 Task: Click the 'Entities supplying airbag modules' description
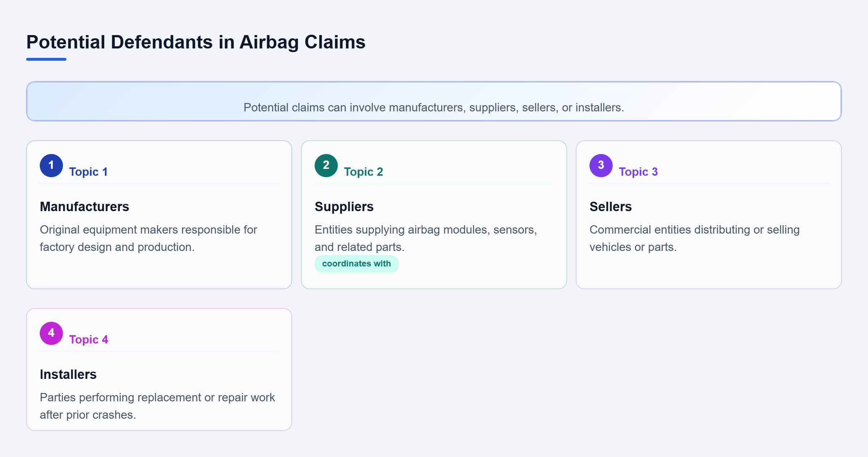coord(426,238)
